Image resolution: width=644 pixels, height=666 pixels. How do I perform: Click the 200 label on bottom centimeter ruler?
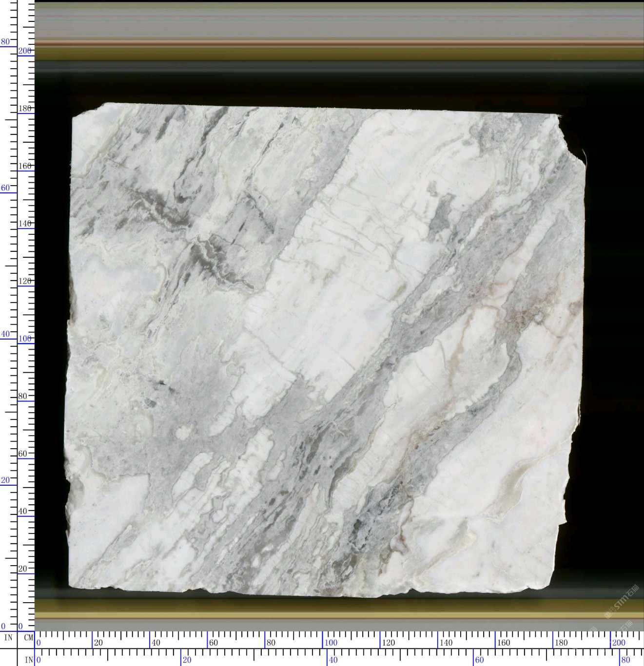point(618,643)
